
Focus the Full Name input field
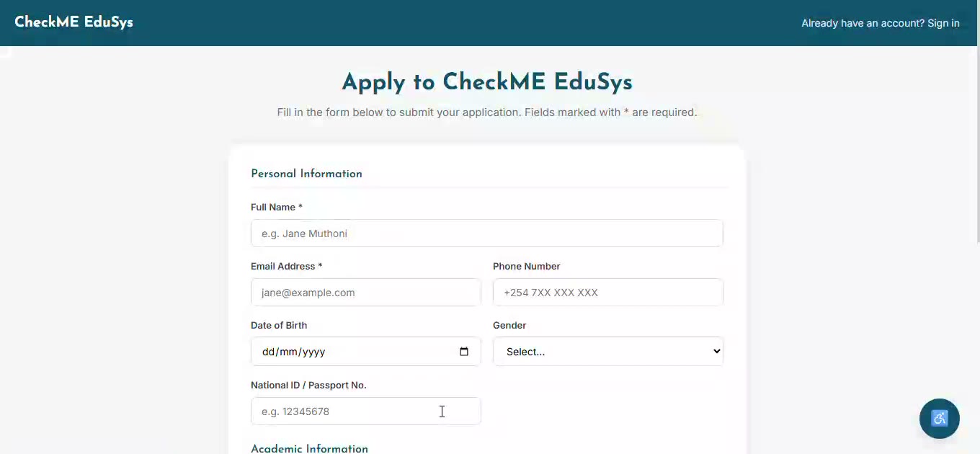coord(487,233)
